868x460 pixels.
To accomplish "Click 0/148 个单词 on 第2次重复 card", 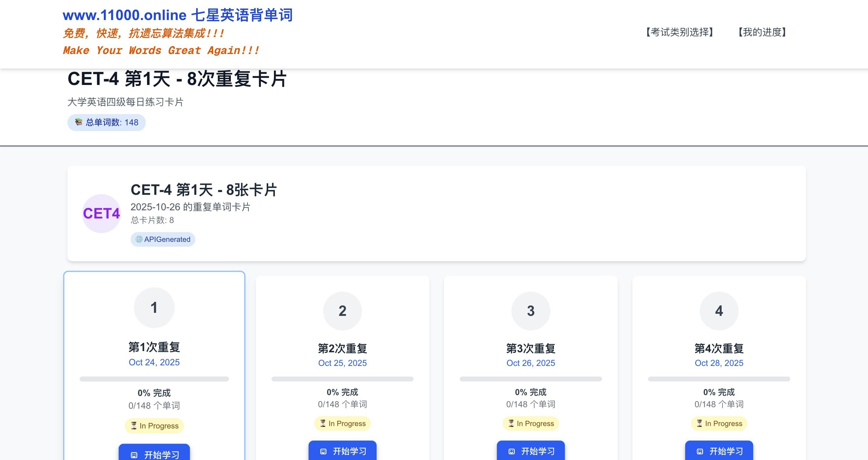I will 342,404.
